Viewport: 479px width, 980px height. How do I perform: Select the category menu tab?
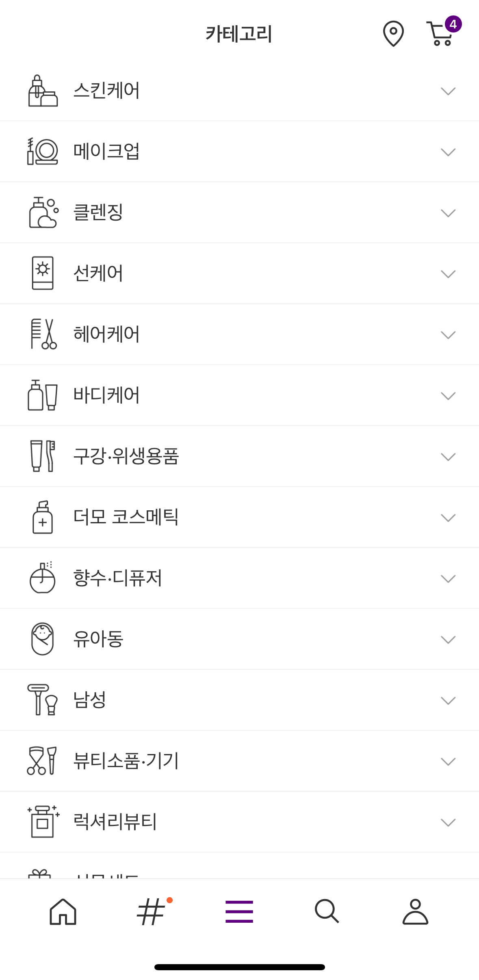pos(239,911)
